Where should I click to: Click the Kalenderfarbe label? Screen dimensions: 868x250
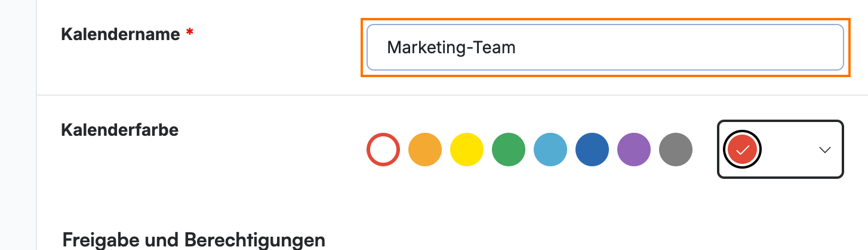pos(120,129)
